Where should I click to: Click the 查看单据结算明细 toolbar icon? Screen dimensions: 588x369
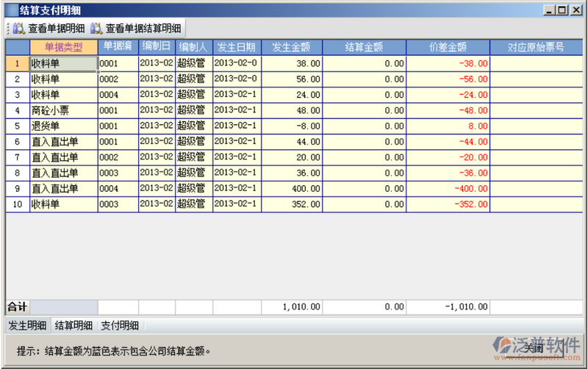coord(96,29)
